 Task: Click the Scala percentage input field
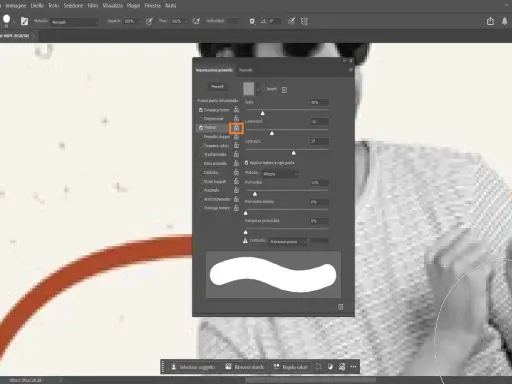[x=319, y=102]
